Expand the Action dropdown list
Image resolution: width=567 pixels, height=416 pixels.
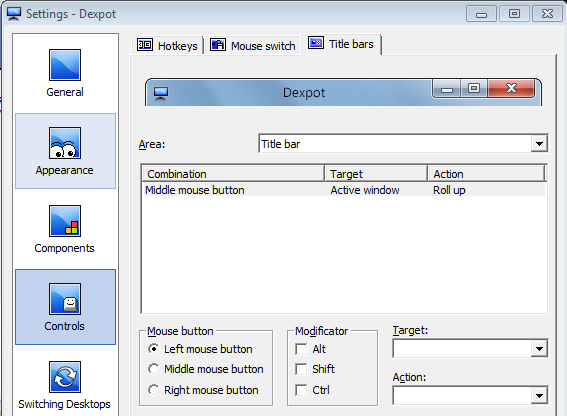pyautogui.click(x=539, y=395)
